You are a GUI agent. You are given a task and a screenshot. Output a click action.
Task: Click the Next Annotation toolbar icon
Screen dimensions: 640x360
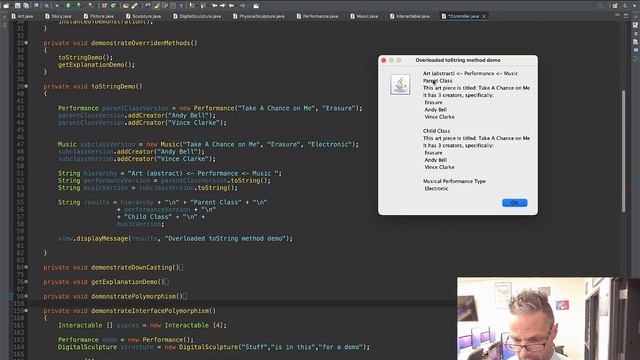pos(191,6)
